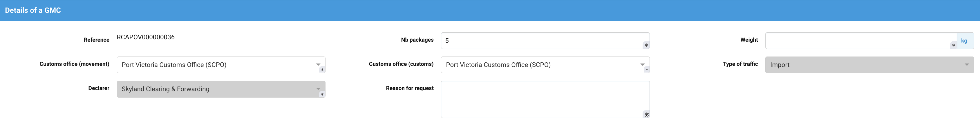Click the required asterisk on Weight field
Viewport: 980px width, 134px height.
click(953, 45)
